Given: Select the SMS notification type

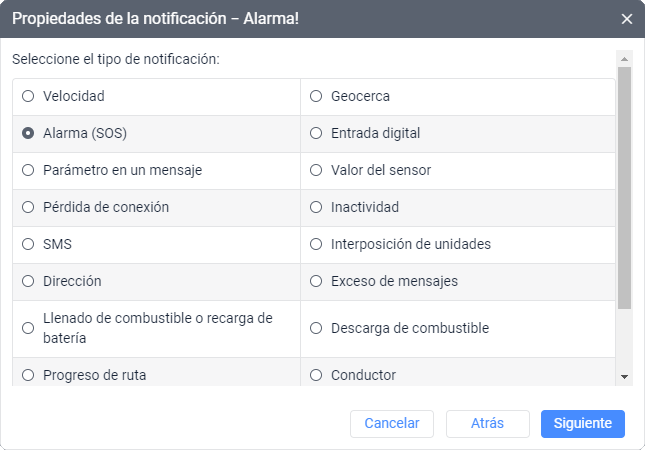Looking at the screenshot, I should click(28, 244).
